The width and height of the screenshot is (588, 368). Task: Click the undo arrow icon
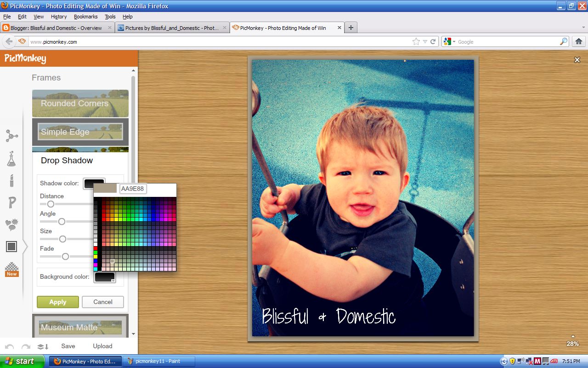pos(10,346)
